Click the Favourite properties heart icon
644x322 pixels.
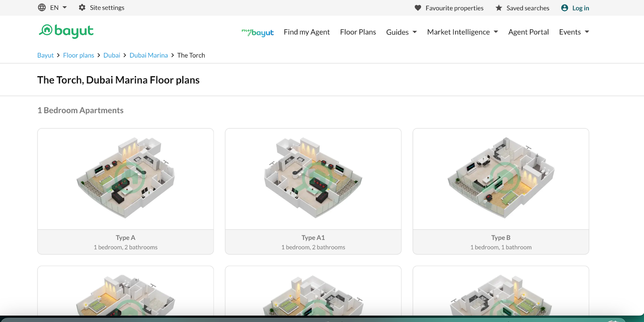pos(418,8)
